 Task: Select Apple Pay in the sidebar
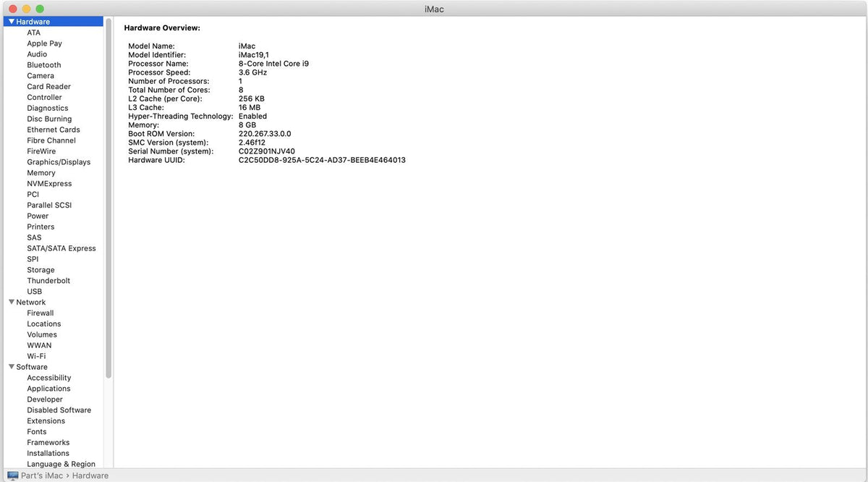click(44, 43)
